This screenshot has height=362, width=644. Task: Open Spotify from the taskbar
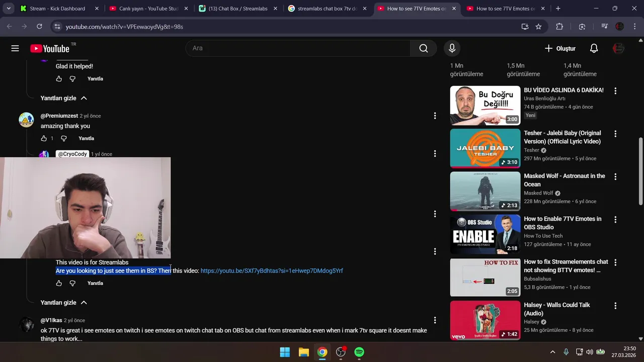pyautogui.click(x=359, y=352)
